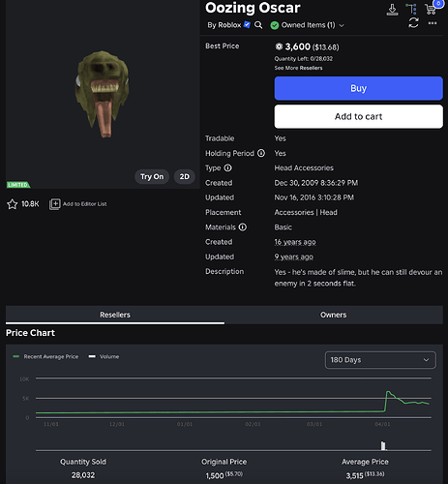Click the Try On button

152,177
